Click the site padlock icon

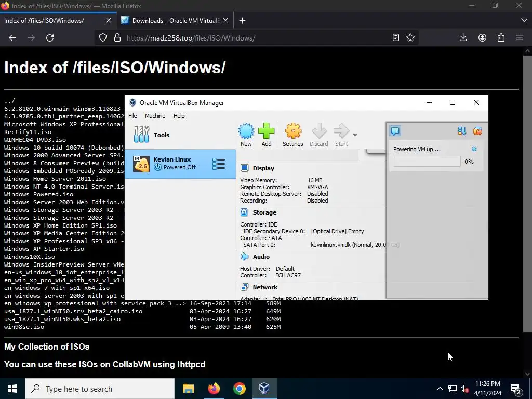(117, 37)
